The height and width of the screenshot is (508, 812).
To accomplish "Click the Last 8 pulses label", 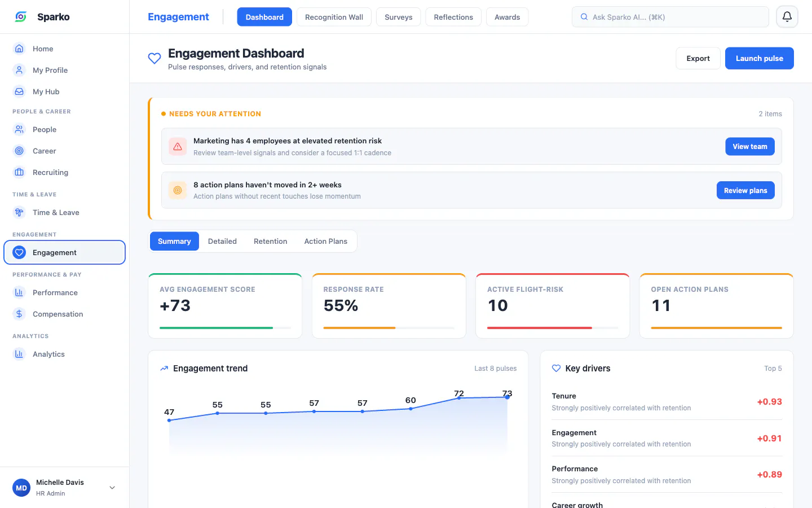I will [496, 369].
